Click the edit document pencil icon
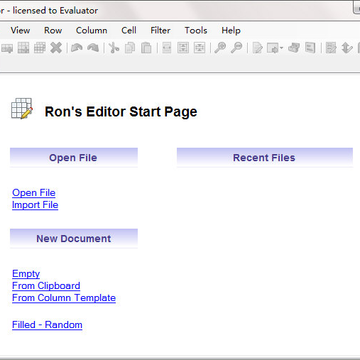 [x=257, y=48]
